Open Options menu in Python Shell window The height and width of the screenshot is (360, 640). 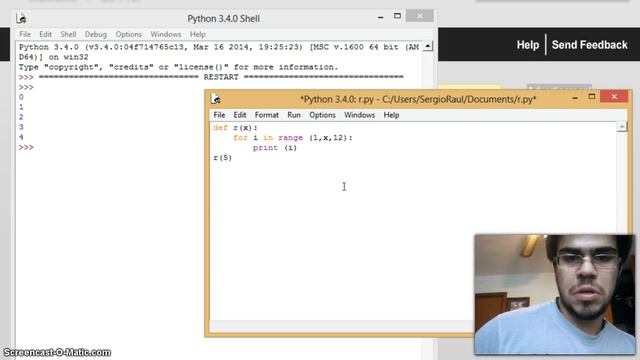pyautogui.click(x=129, y=34)
